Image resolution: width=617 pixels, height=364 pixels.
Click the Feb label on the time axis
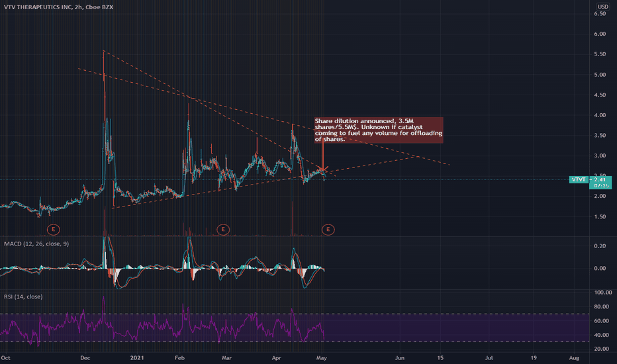click(179, 358)
